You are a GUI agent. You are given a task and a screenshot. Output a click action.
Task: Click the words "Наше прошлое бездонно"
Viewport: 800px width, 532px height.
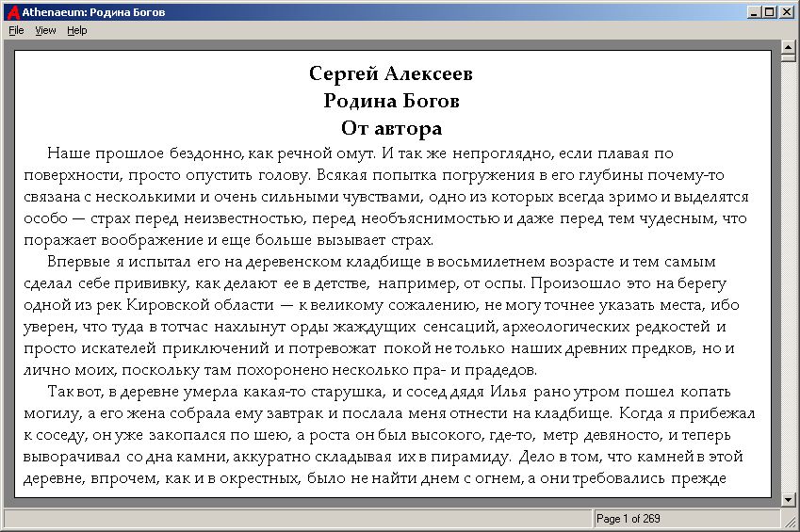point(144,153)
